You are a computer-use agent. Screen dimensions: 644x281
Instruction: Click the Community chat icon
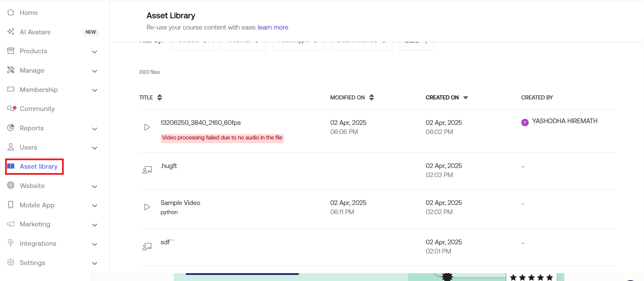(11, 109)
